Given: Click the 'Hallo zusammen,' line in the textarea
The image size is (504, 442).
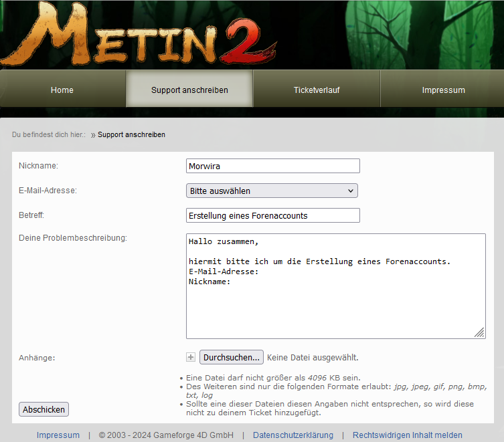Looking at the screenshot, I should point(224,241).
